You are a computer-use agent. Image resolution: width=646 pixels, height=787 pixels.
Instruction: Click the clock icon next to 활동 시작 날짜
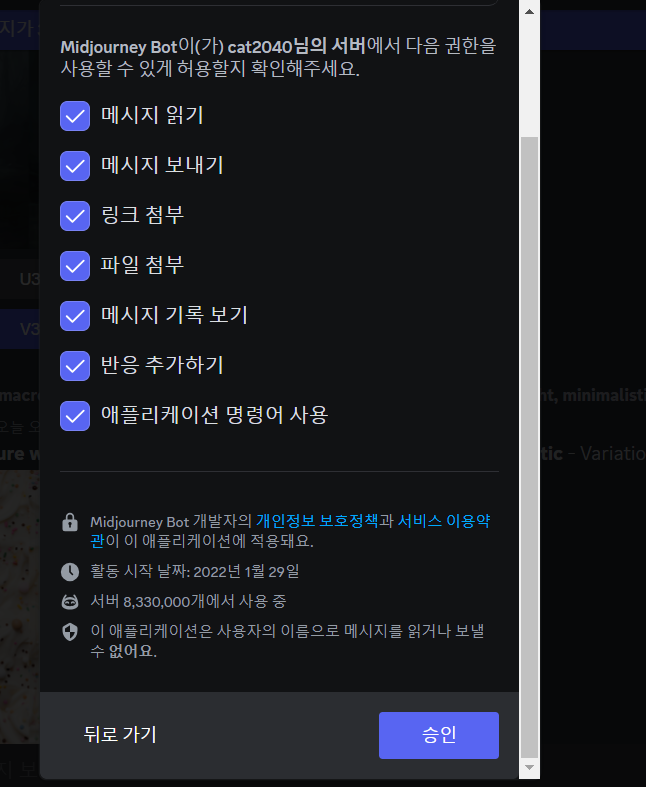tap(70, 572)
